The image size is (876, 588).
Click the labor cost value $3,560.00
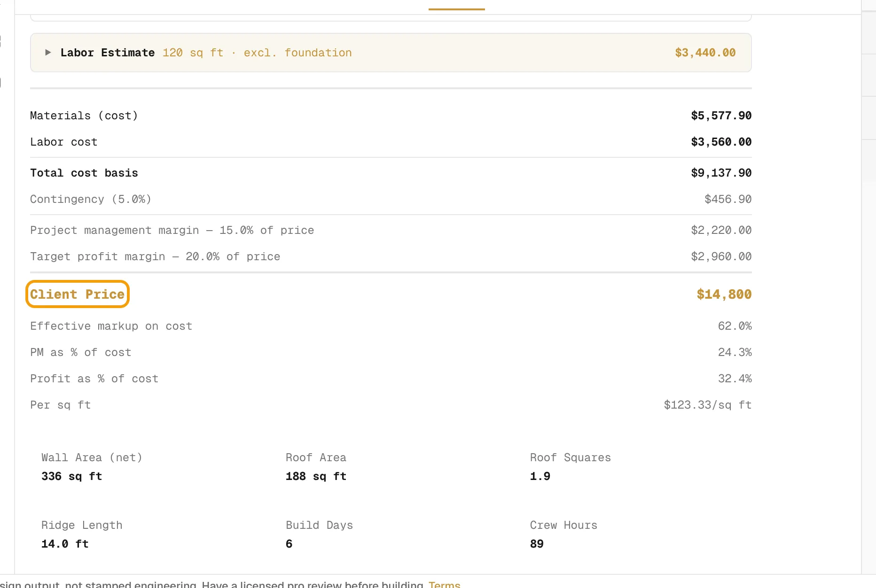[721, 142]
